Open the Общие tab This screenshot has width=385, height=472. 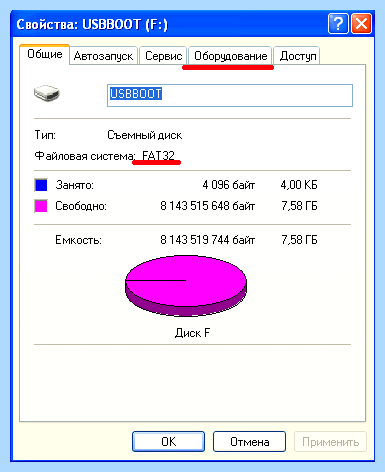pyautogui.click(x=45, y=54)
